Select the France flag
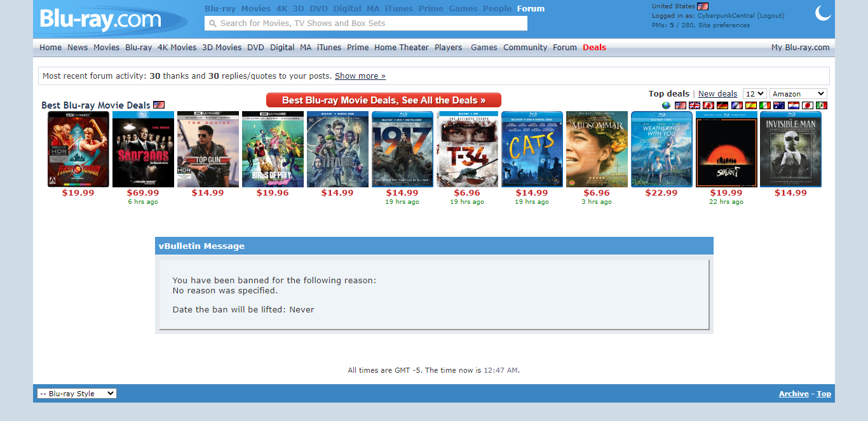The height and width of the screenshot is (421, 868). [x=736, y=105]
